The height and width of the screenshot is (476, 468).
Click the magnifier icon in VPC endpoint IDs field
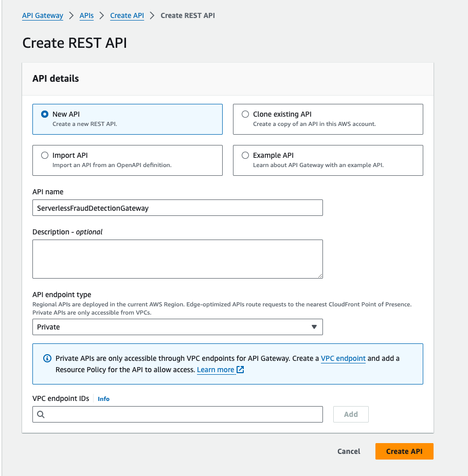point(41,414)
